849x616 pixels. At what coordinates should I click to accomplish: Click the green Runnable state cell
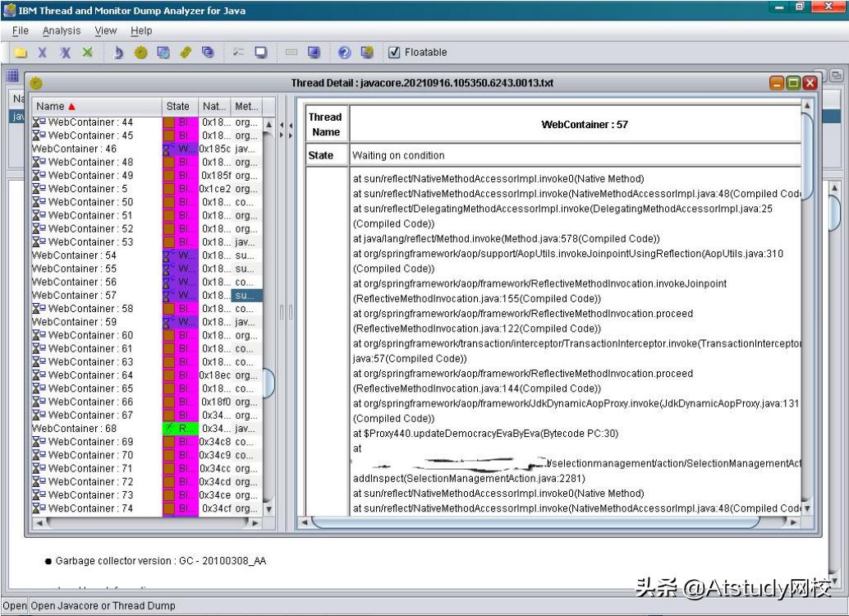pos(180,428)
